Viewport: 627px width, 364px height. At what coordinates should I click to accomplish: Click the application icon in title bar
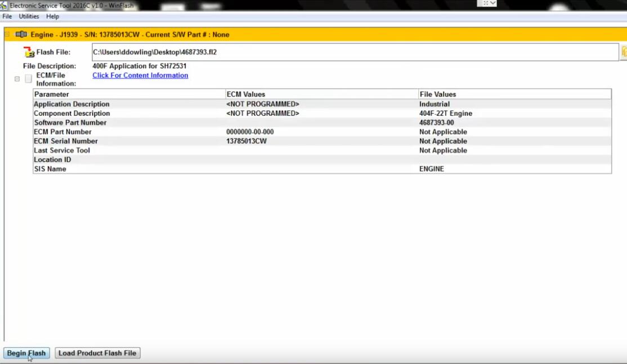coord(3,5)
